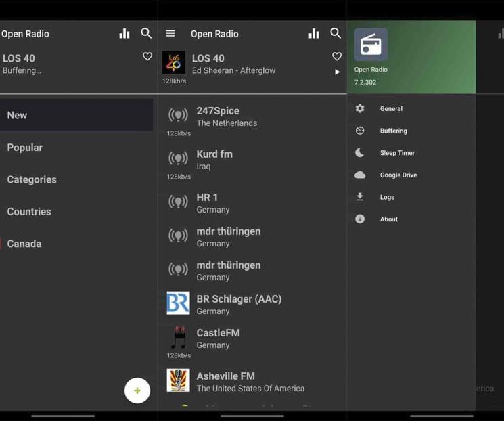Tap Open Radio app icon in drawer
504x421 pixels.
371,45
